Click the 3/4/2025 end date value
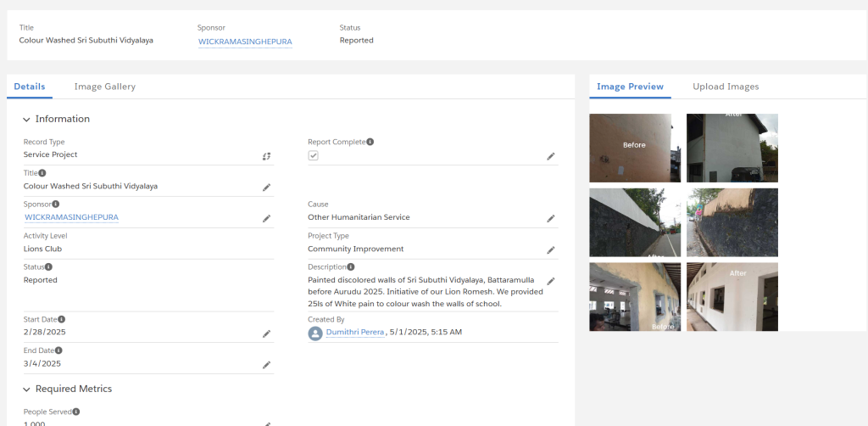This screenshot has width=868, height=426. pos(42,364)
